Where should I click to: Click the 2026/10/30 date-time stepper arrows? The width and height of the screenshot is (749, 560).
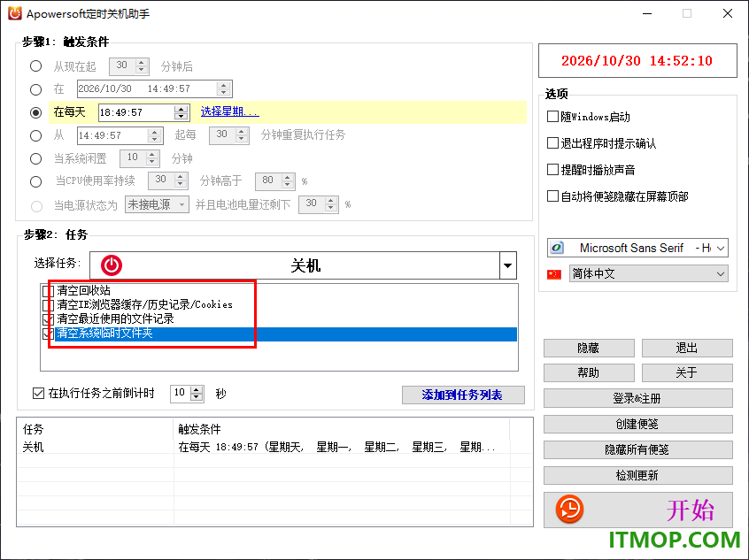point(223,88)
